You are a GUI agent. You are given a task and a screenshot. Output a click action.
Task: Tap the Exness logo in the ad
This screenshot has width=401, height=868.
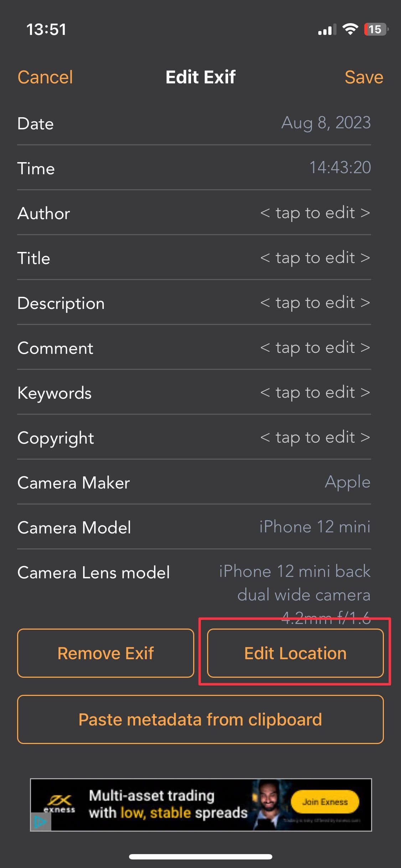pyautogui.click(x=60, y=804)
